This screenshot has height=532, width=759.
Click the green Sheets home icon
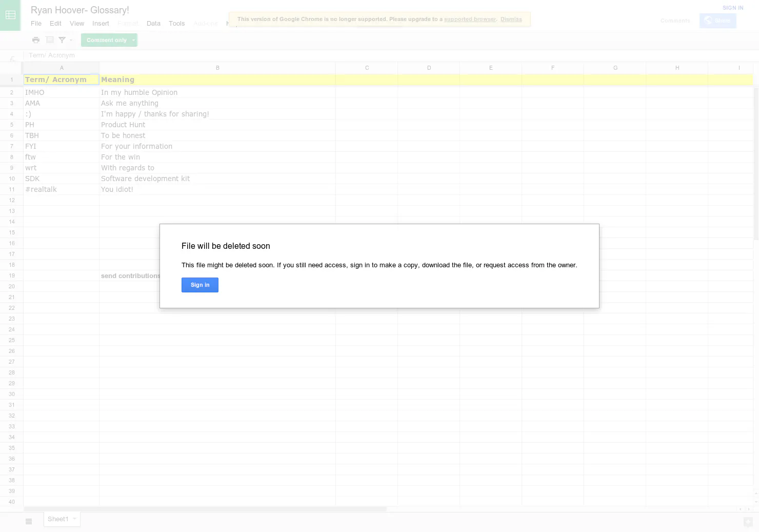(10, 15)
